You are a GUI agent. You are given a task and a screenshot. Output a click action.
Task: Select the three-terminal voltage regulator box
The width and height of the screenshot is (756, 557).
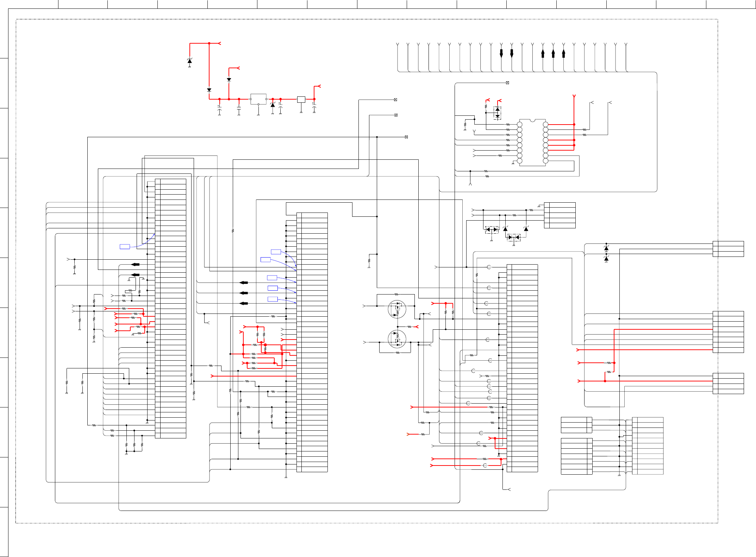point(258,99)
